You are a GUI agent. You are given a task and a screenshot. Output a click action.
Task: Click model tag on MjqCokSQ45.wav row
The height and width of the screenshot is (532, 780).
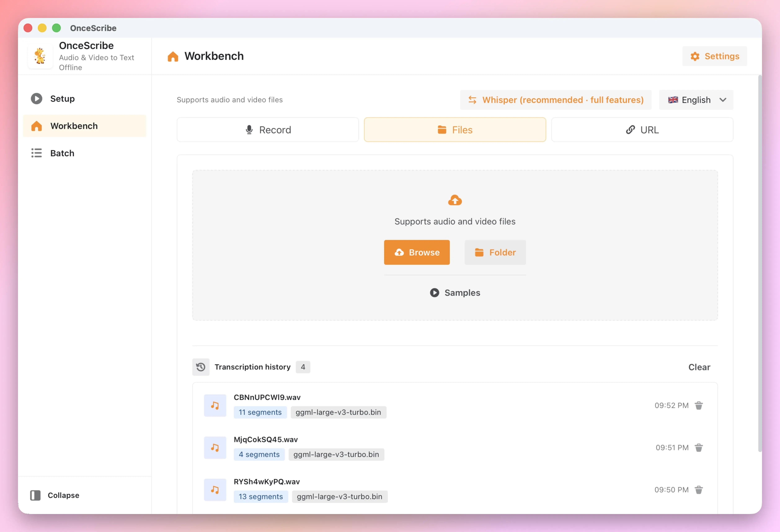coord(336,454)
